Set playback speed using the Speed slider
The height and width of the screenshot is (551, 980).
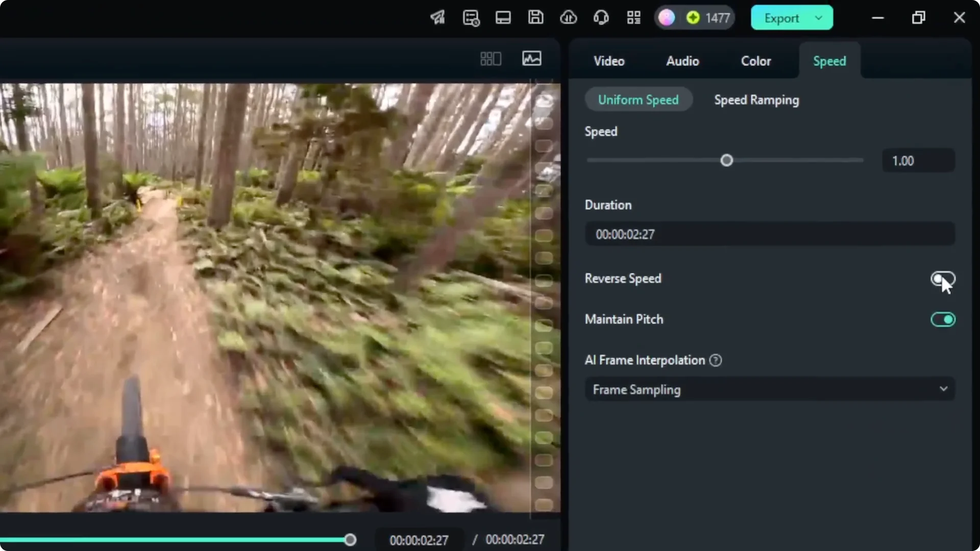coord(726,160)
